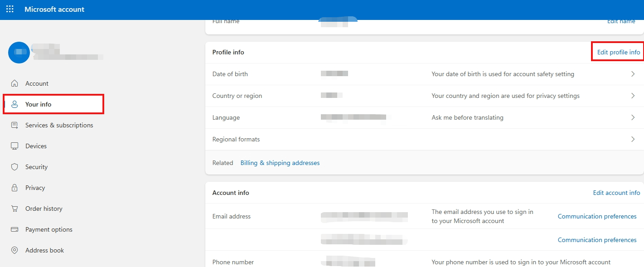Click the Your info person icon
The image size is (644, 267).
pos(15,104)
